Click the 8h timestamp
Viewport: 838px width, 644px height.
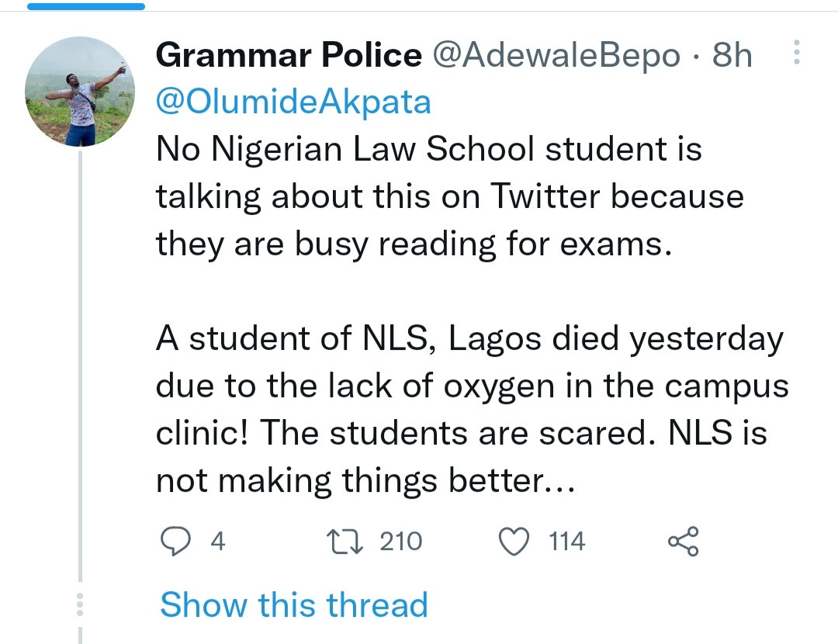coord(732,55)
